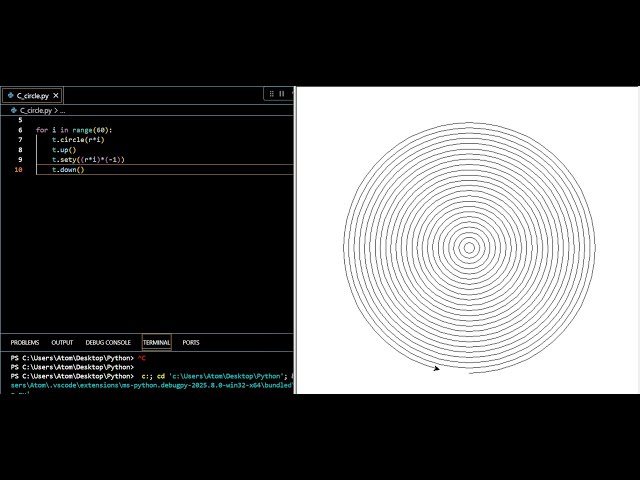
Task: Close the C_circle.py editor tab
Action: point(56,96)
